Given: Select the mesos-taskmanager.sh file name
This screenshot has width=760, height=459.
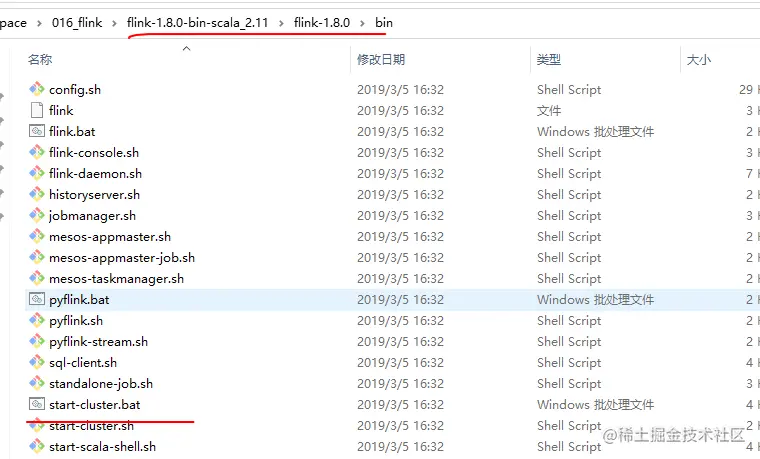Looking at the screenshot, I should (116, 279).
